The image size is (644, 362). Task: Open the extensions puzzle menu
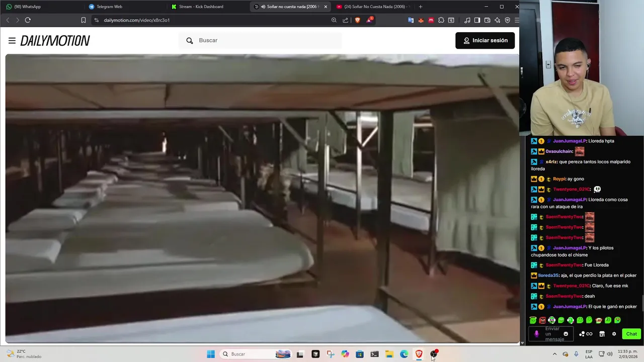point(441,20)
